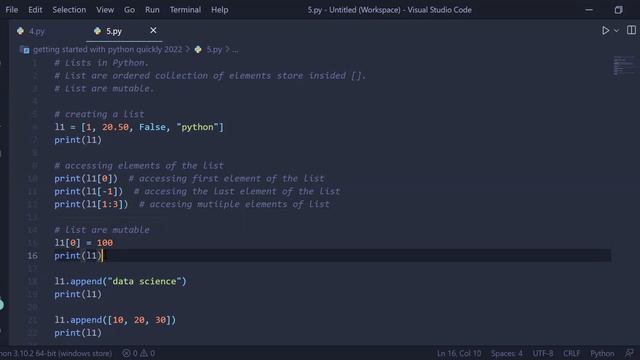Open the Python interpreter selector in status bar
Image resolution: width=640 pixels, height=360 pixels.
pos(56,353)
